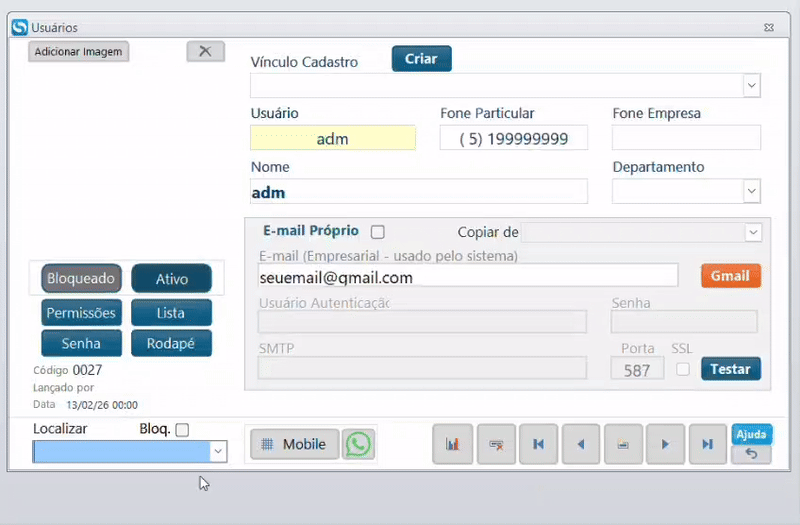The width and height of the screenshot is (800, 525).
Task: Click the delete record icon with red X
Action: [x=495, y=444]
